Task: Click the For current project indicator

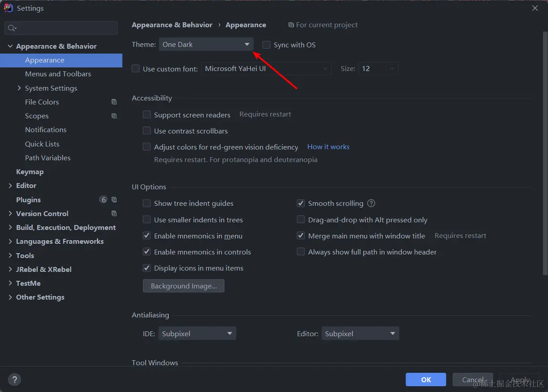Action: click(x=323, y=25)
